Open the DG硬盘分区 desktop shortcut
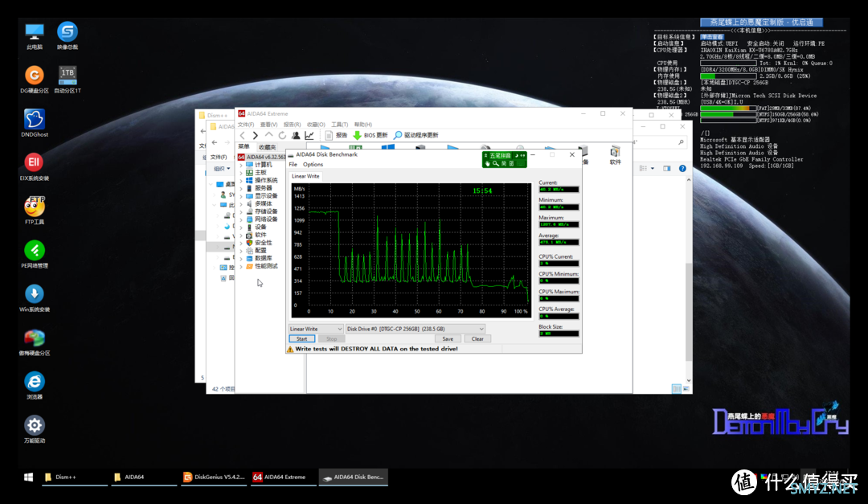Image resolution: width=868 pixels, height=504 pixels. click(35, 80)
